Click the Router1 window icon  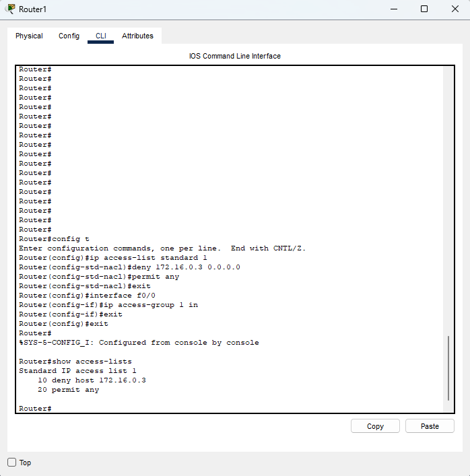pos(10,9)
